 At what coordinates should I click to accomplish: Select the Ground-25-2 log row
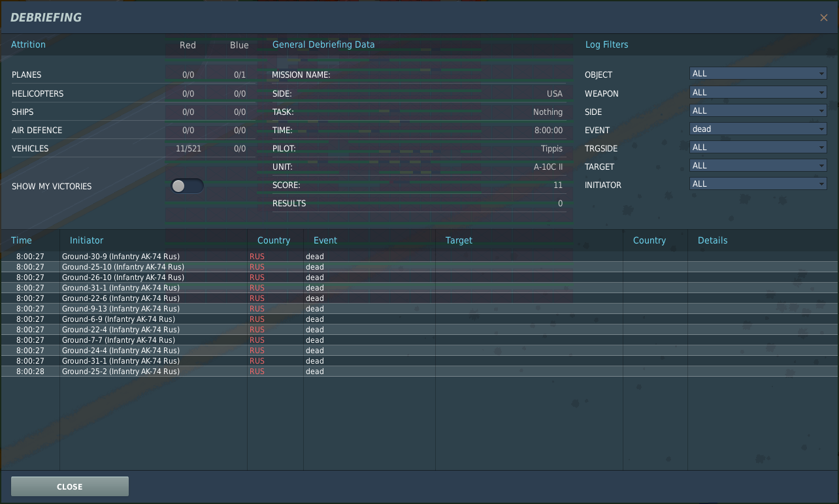pyautogui.click(x=419, y=371)
